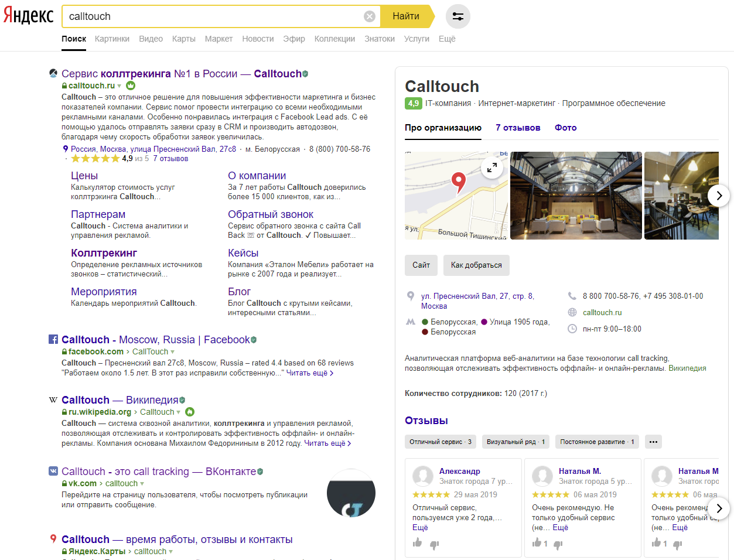
Task: Click the green badge icon beside ru.wikipedia.org
Action: (190, 412)
